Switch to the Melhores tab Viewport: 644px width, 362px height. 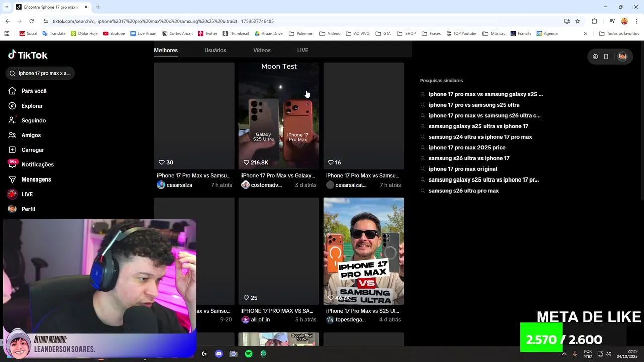(x=166, y=50)
